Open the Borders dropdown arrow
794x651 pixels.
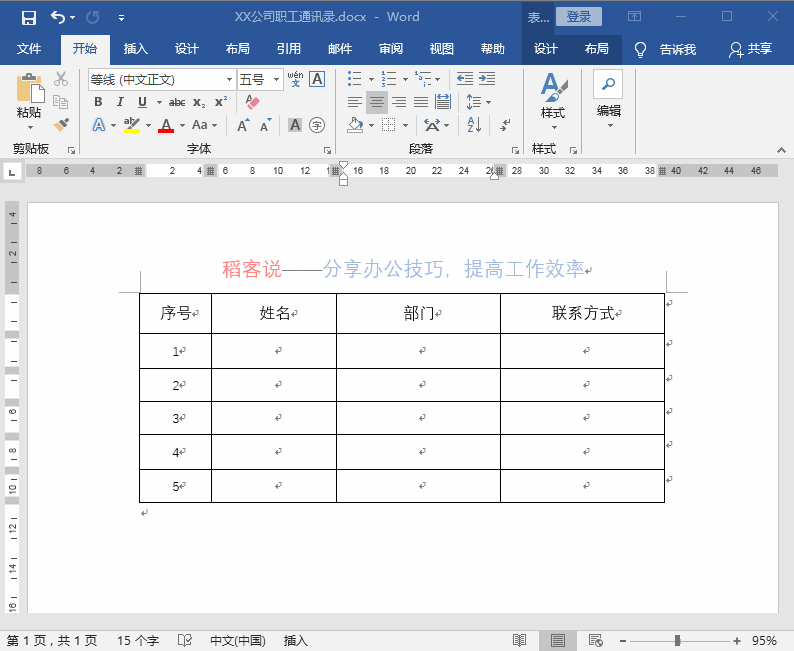405,125
